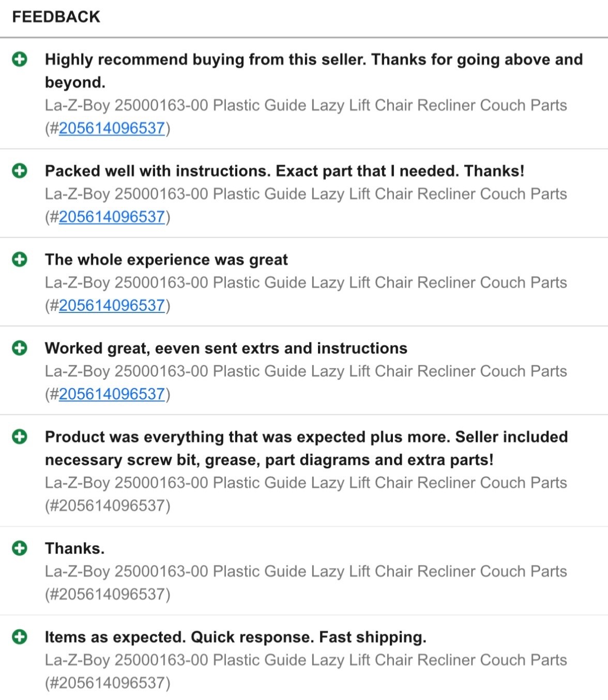Screen dimensions: 608x700
Task: Click the FEEDBACK section heading
Action: [x=56, y=17]
